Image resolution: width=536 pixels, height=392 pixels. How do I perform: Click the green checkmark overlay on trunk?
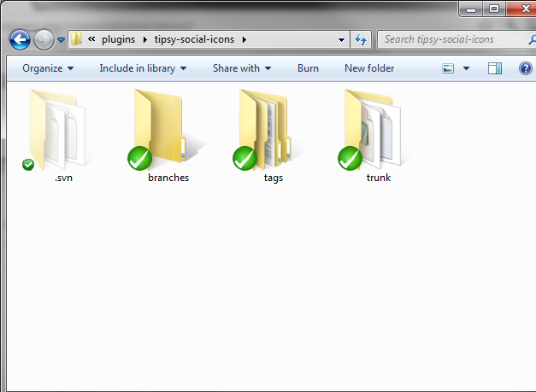click(x=350, y=158)
